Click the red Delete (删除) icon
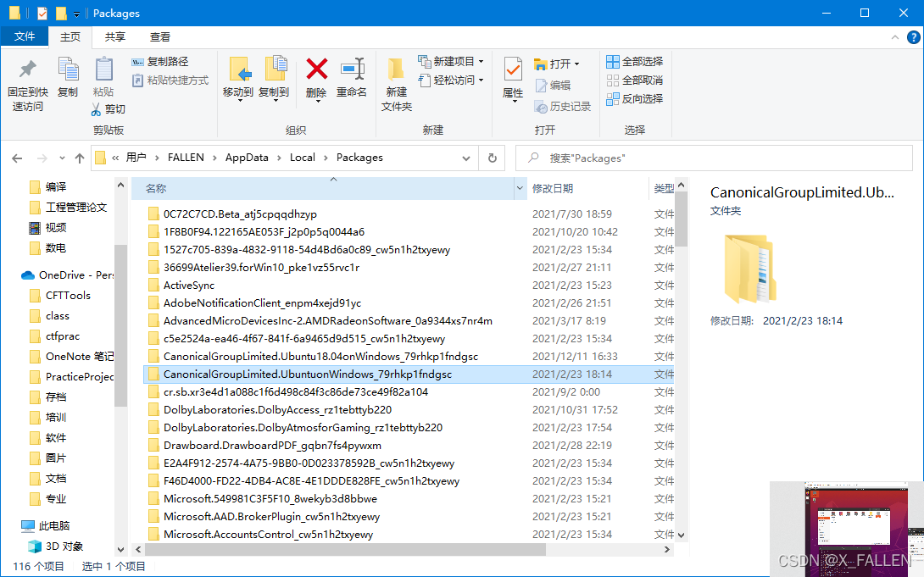 316,69
